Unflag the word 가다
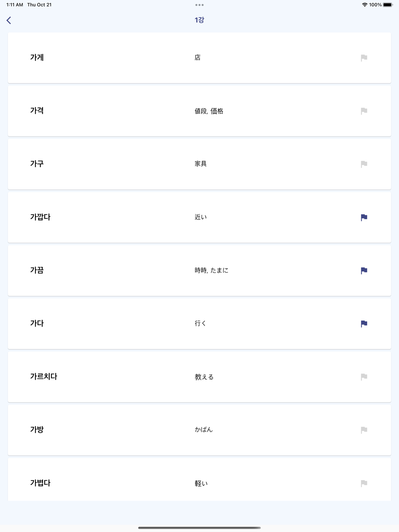399x532 pixels. [x=364, y=323]
